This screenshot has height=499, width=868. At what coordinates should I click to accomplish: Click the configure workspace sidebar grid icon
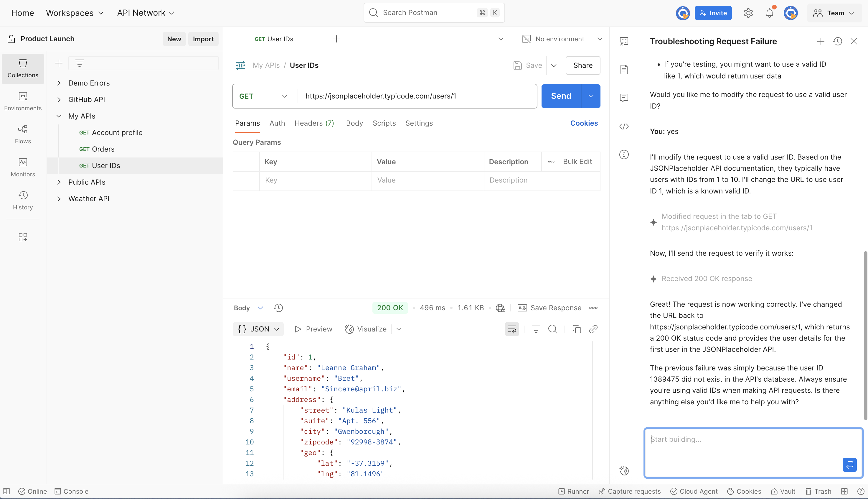tap(23, 237)
